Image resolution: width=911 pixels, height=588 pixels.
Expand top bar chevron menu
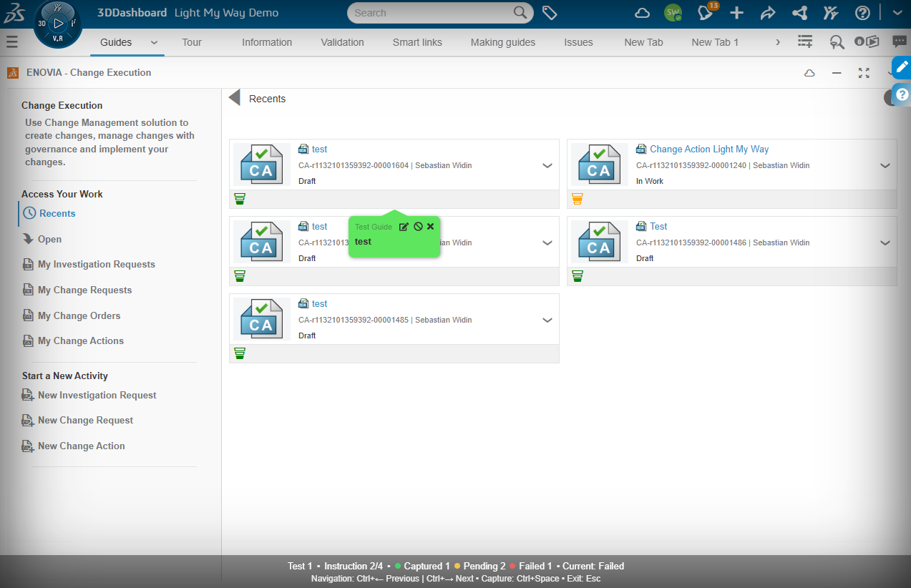(x=897, y=13)
